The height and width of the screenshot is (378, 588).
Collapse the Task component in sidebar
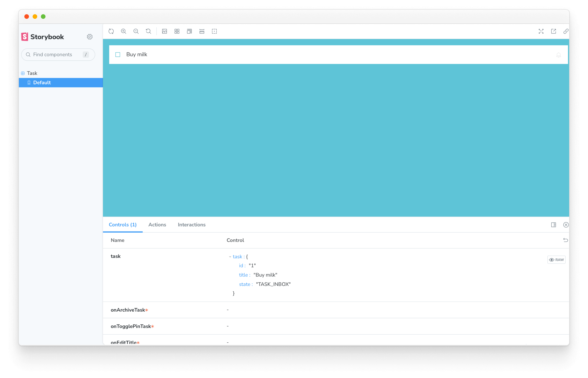32,73
